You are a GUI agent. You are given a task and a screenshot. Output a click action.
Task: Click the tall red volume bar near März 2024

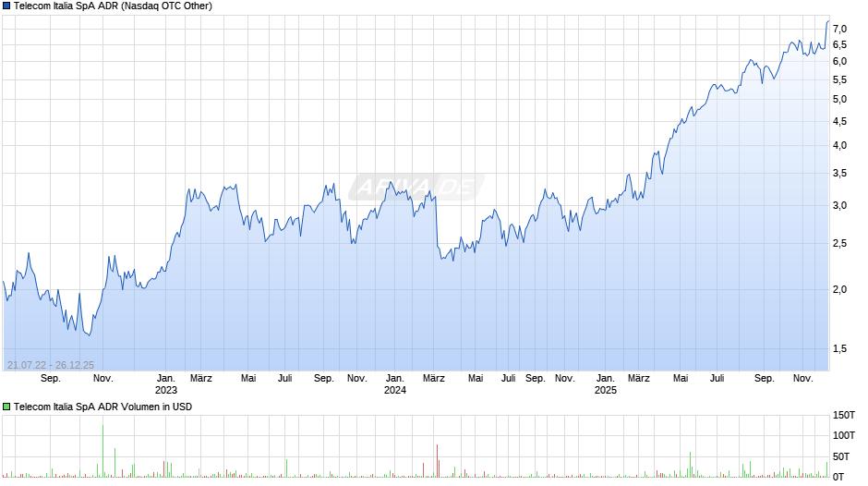pyautogui.click(x=437, y=460)
